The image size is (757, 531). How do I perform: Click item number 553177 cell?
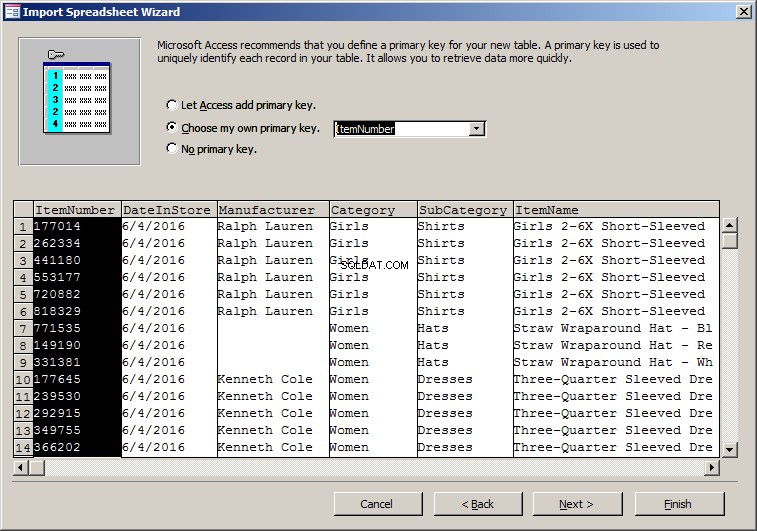(x=77, y=278)
